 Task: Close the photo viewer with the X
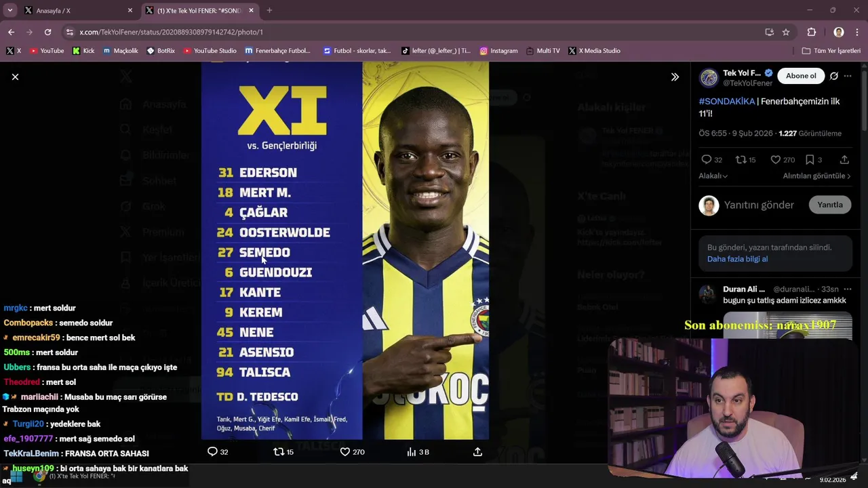(15, 77)
